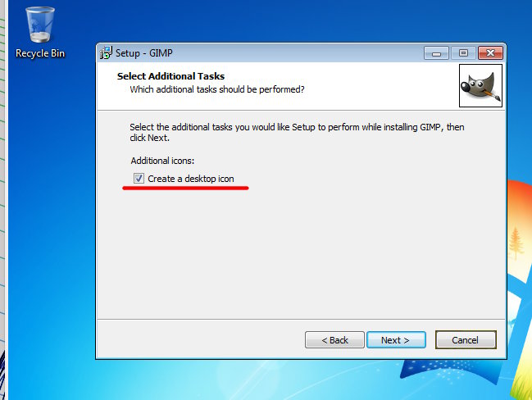532x400 pixels.
Task: Go to the next setup step
Action: point(396,340)
